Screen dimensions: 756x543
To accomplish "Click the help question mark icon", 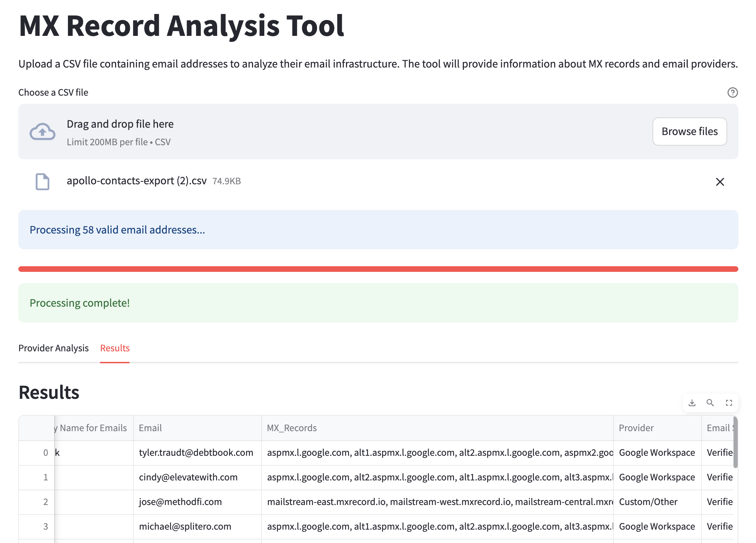I will tap(732, 92).
